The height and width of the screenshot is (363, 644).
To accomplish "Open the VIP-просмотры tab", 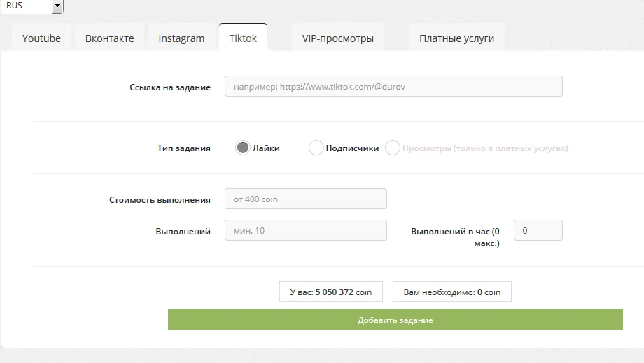I will point(338,38).
